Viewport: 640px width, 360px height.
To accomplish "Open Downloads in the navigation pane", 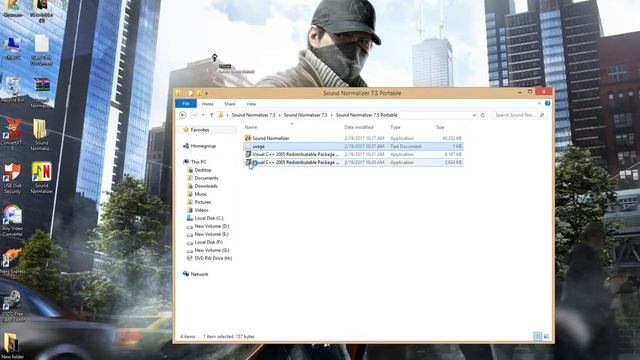I will 206,186.
